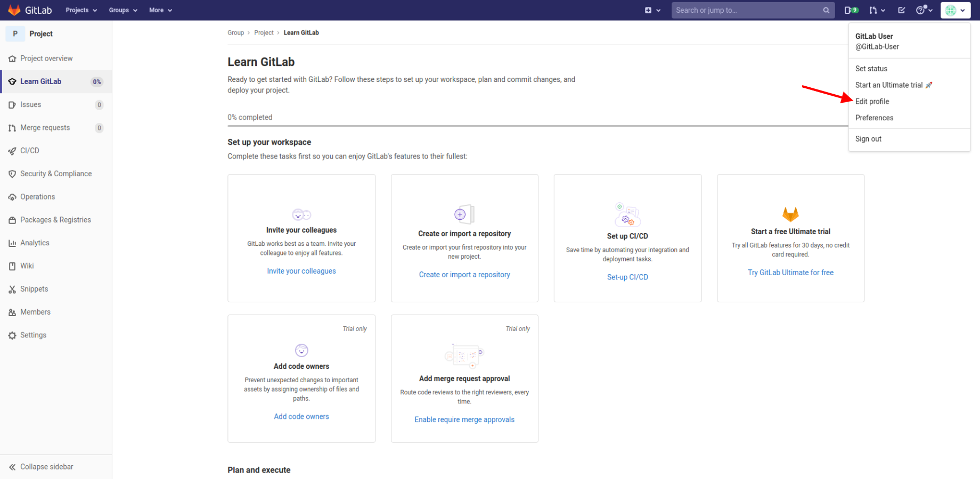Click the Group breadcrumb

(235, 32)
